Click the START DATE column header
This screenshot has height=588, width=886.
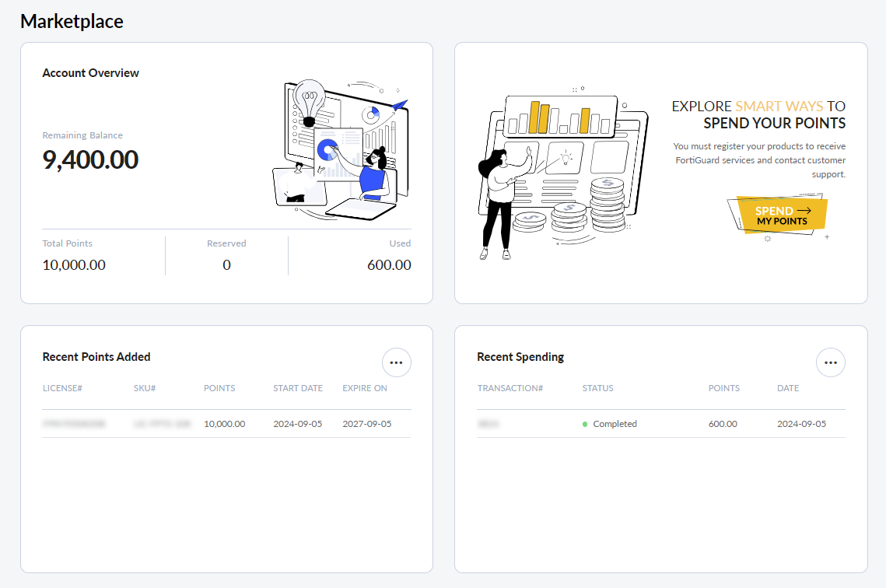click(x=298, y=389)
